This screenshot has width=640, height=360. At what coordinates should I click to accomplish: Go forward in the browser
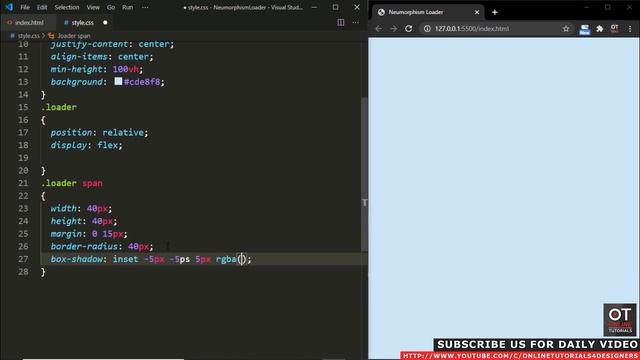click(393, 29)
